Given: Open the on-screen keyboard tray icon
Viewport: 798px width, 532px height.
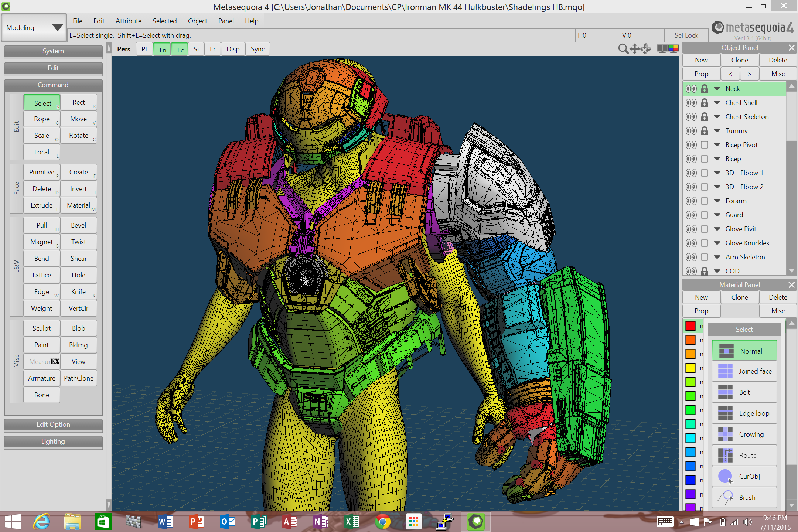Looking at the screenshot, I should click(x=665, y=522).
